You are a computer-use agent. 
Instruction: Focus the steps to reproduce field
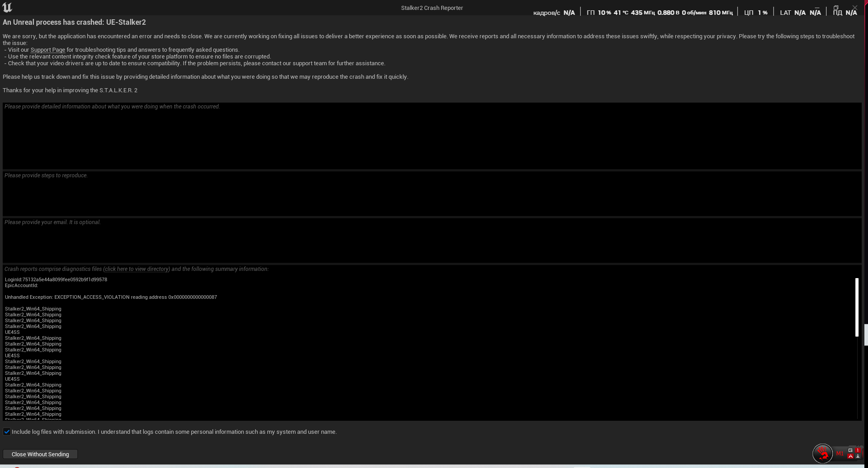432,194
